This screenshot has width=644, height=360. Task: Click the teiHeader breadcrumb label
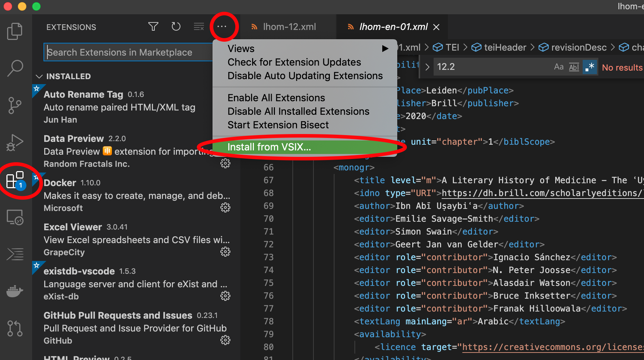pyautogui.click(x=505, y=47)
